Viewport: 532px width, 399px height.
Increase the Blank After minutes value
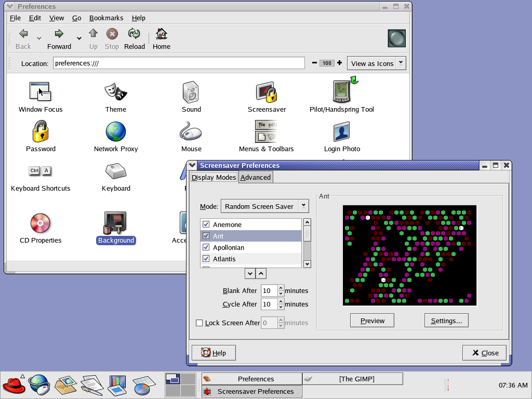(x=281, y=288)
